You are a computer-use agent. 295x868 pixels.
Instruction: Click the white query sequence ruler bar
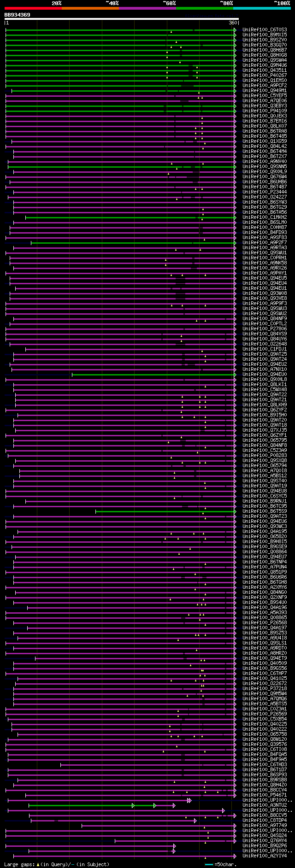point(121,19)
